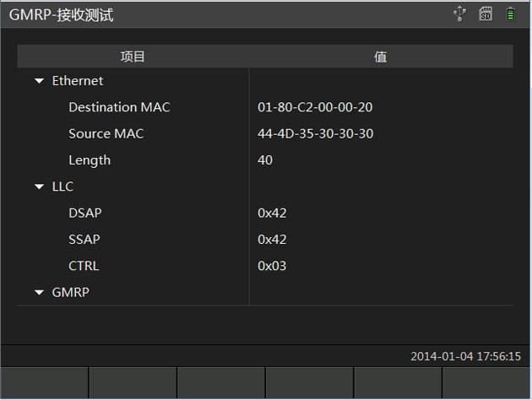This screenshot has width=532, height=400.
Task: Click the value 01-80-C2-00-00-20
Action: 315,107
